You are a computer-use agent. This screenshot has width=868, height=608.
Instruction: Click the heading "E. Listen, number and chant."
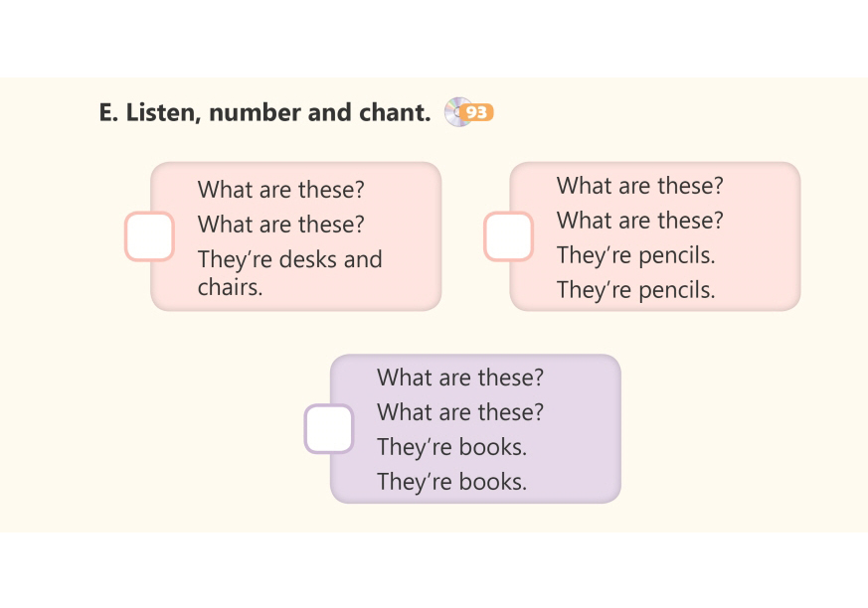(264, 113)
